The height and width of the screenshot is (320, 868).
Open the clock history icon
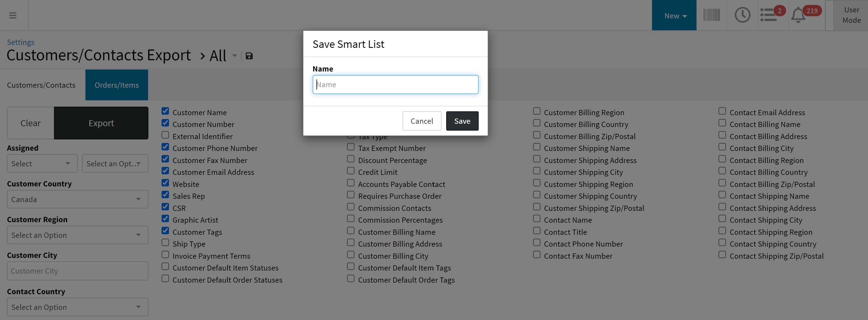coord(742,15)
